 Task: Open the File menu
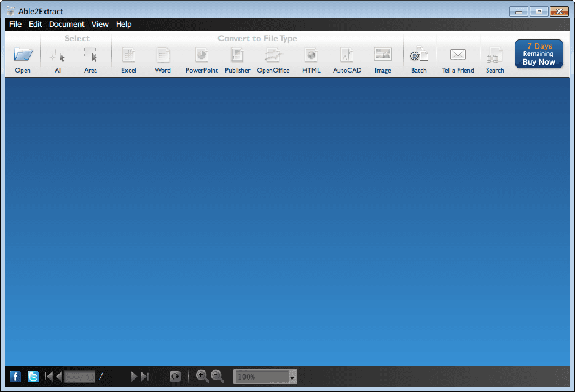[x=15, y=25]
